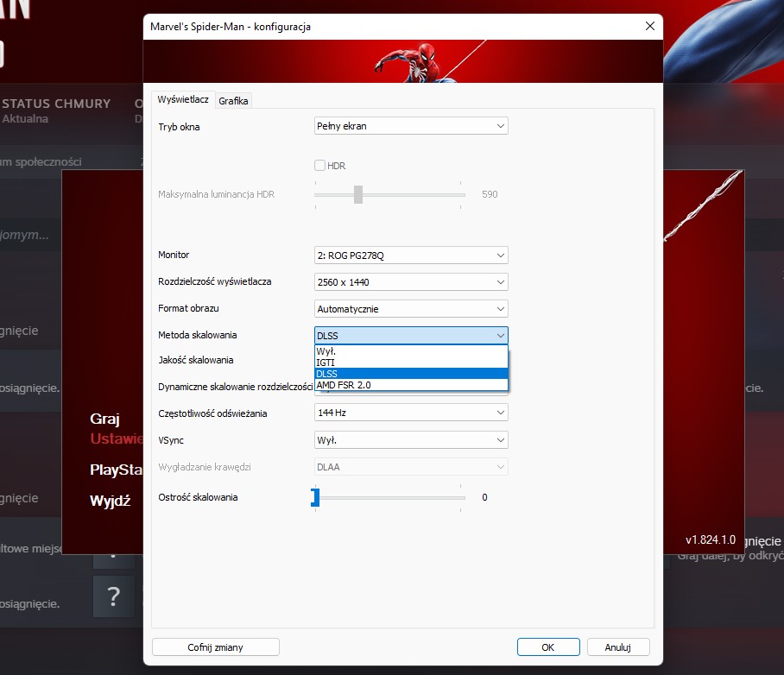Screen dimensions: 784x675
Task: Click Wyjdź in the launcher window
Action: point(110,501)
